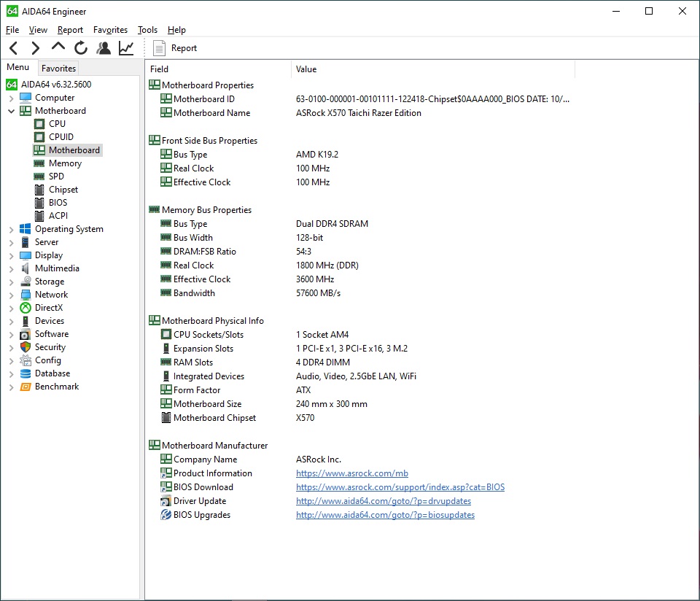The height and width of the screenshot is (601, 700).
Task: Select the CPU chip icon in the tree
Action: [39, 124]
